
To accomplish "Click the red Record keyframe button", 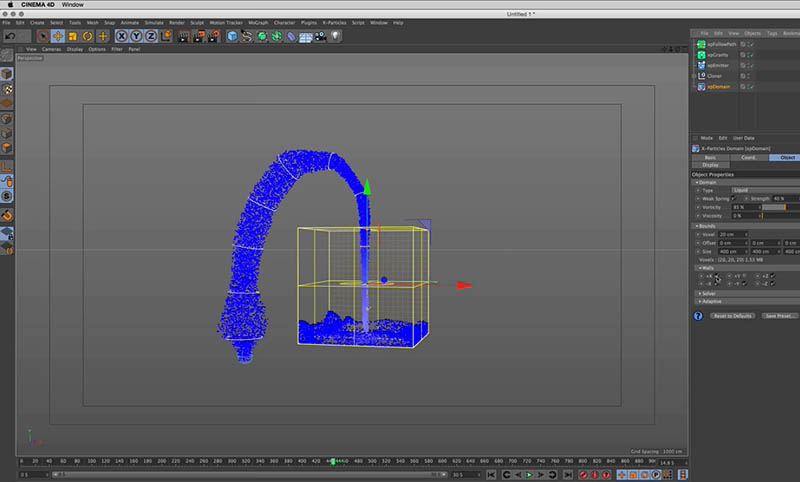I will click(584, 474).
